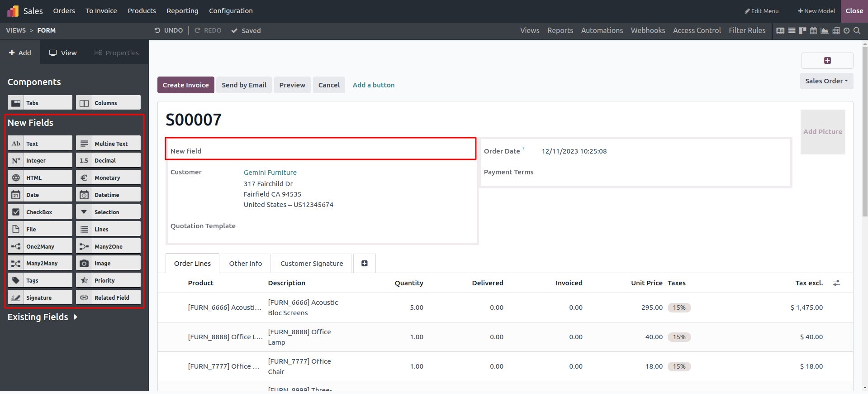Click the optional columns toggle icon

point(836,283)
